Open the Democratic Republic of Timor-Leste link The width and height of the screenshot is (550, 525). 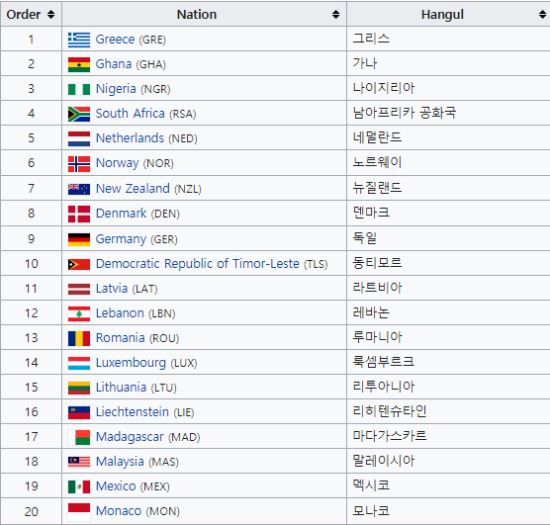(197, 264)
